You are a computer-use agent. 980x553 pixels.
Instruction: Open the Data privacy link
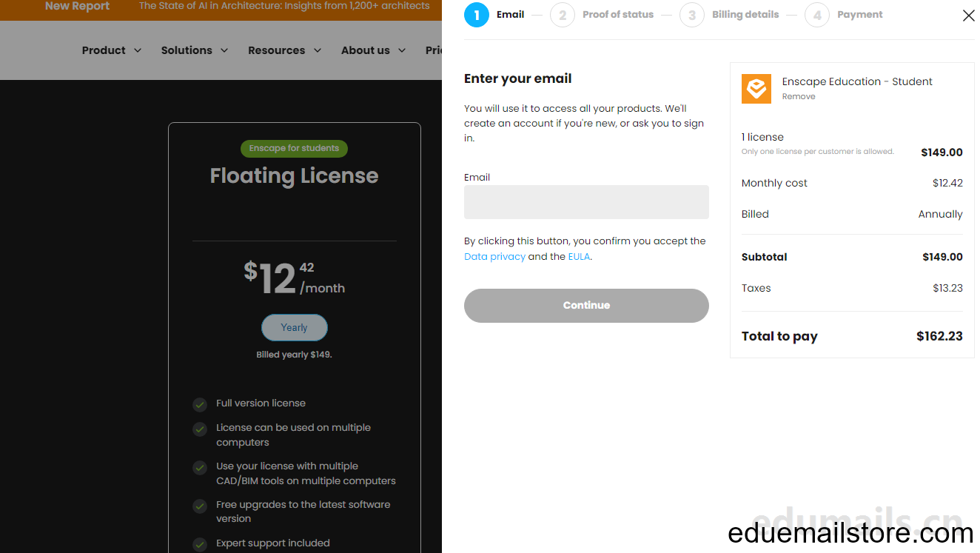[494, 257]
